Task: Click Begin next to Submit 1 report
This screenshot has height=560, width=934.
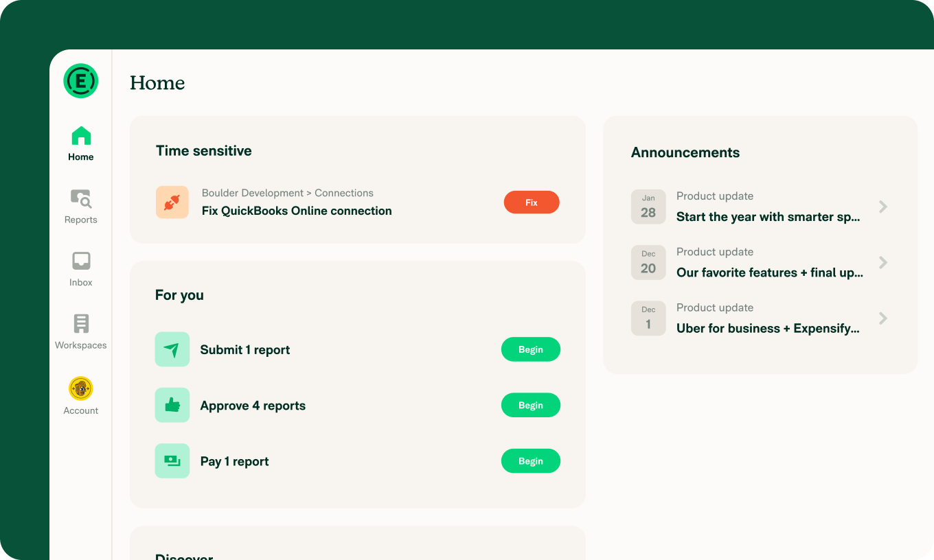Action: (x=530, y=349)
